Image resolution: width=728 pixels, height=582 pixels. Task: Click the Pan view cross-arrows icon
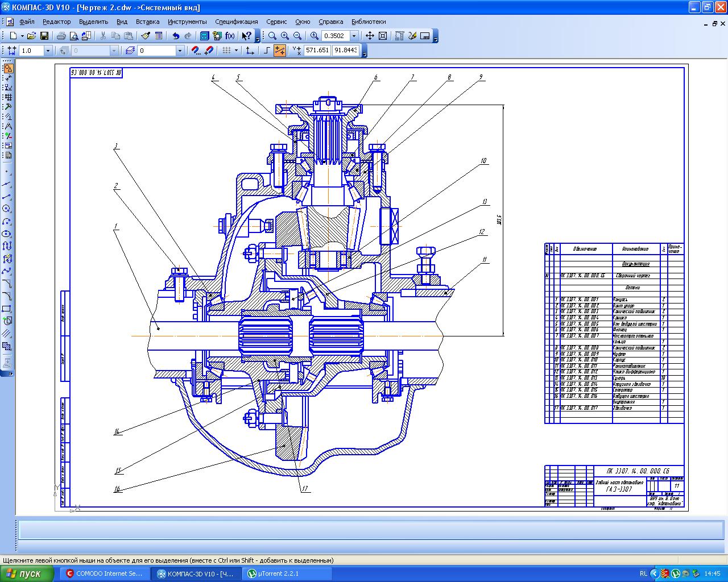(370, 36)
